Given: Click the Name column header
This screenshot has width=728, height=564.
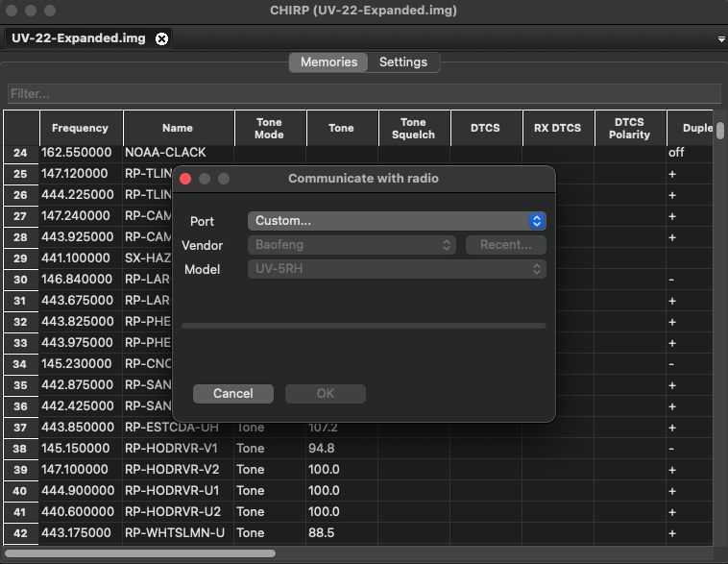Looking at the screenshot, I should 178,128.
